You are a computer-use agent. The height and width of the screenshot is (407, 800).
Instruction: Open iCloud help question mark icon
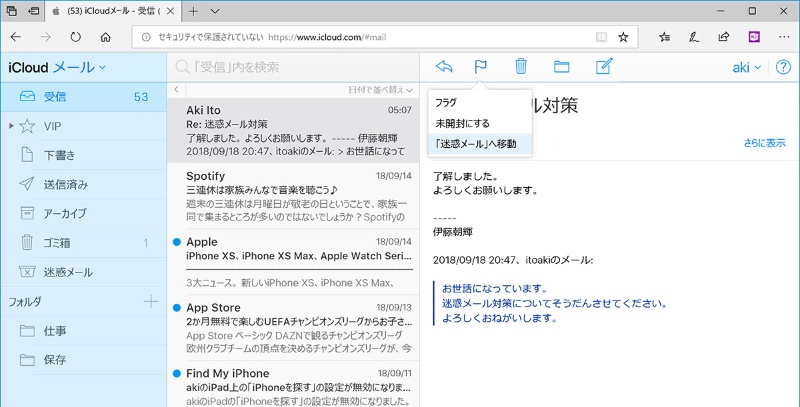coord(783,67)
